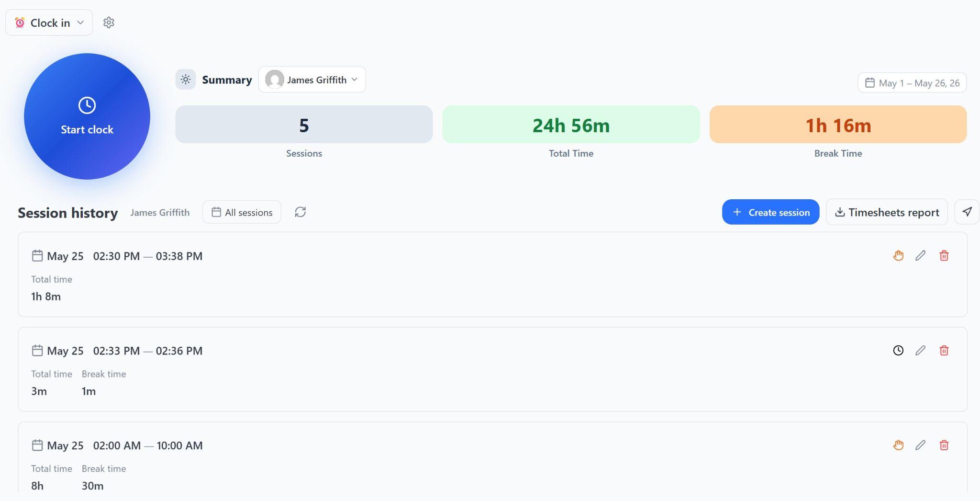
Task: Click the 02:30 PM — 03:38 PM time range
Action: (148, 256)
